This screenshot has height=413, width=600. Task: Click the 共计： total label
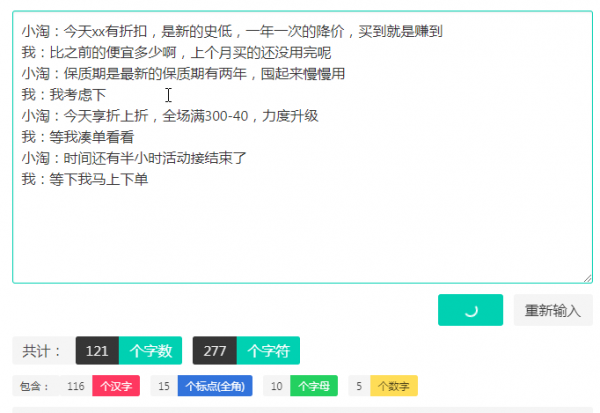(42, 351)
